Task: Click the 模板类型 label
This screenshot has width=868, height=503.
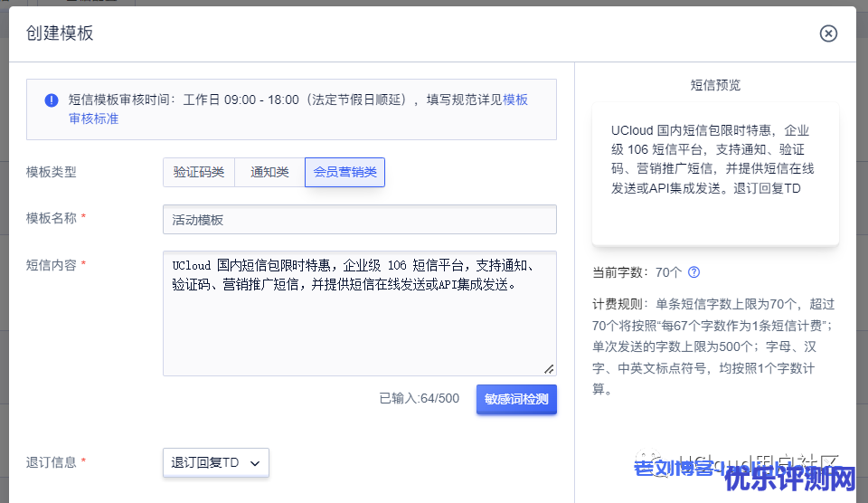Action: (51, 172)
